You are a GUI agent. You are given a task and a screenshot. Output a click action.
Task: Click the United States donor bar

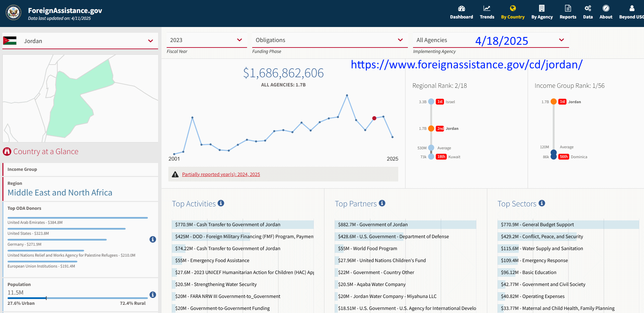tap(66, 229)
